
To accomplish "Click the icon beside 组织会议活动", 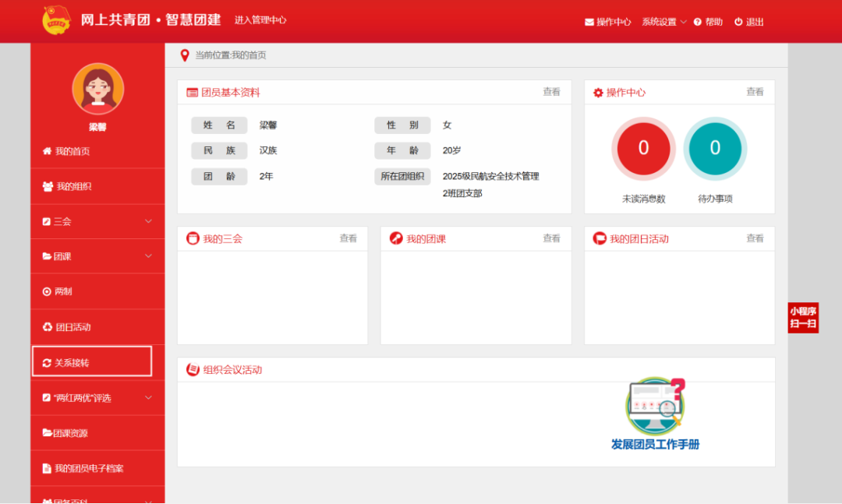I will tap(193, 369).
